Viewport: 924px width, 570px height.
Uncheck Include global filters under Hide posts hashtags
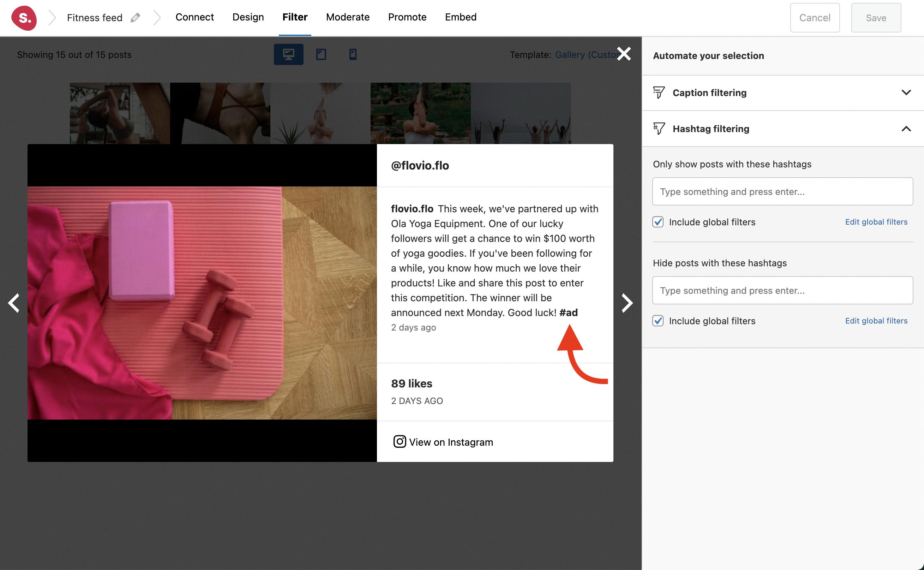point(658,321)
